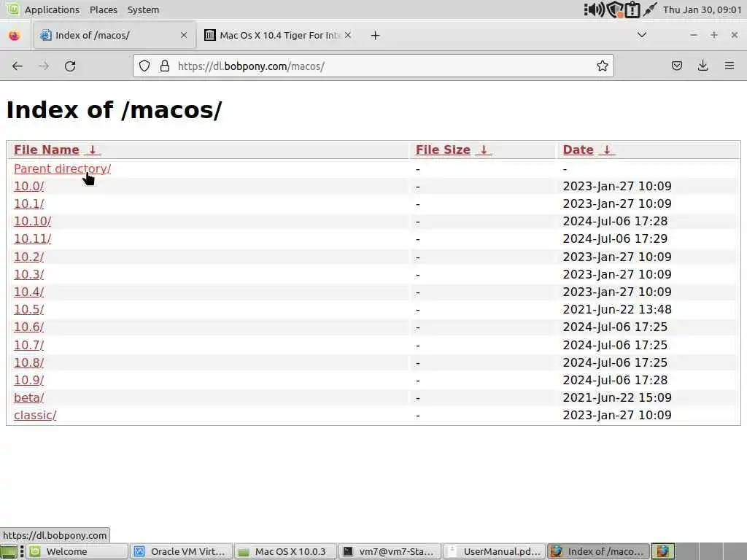Open the Welcome taskbar window
Image resolution: width=747 pixels, height=560 pixels.
point(77,551)
